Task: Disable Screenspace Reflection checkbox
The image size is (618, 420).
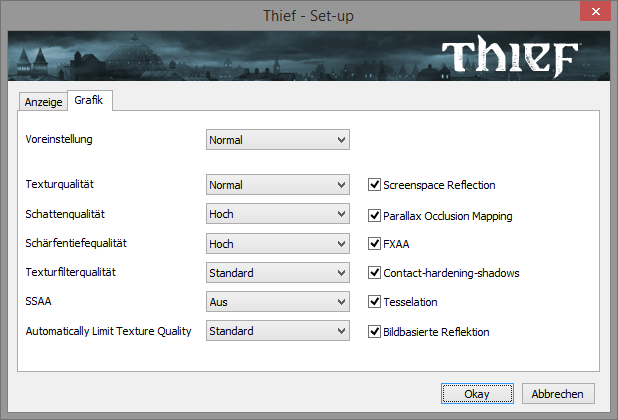Action: point(374,184)
